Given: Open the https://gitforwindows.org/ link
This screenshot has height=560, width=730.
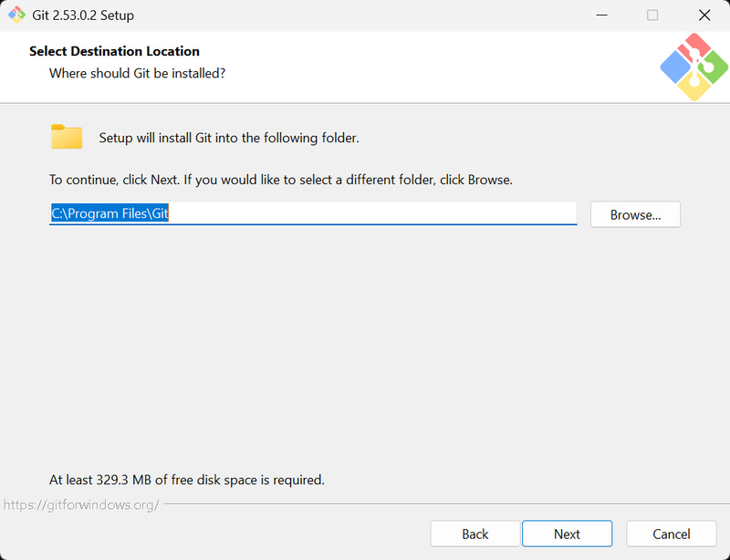Looking at the screenshot, I should (80, 504).
